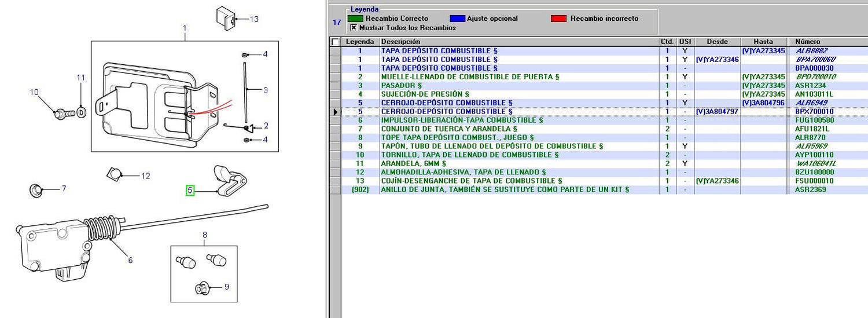The width and height of the screenshot is (868, 318).
Task: Select part number FUG100580
Action: 814,120
